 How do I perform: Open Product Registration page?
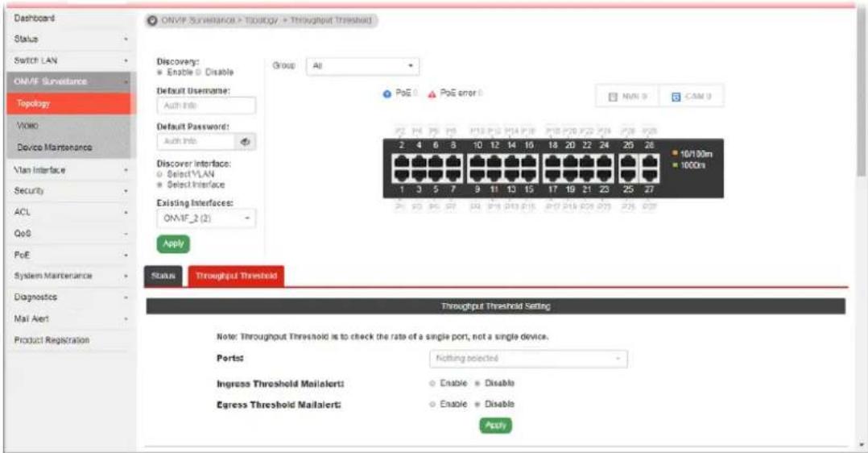[69, 340]
